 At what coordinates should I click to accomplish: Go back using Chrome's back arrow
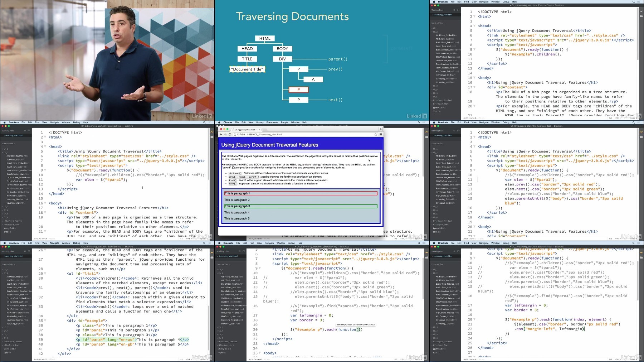pyautogui.click(x=221, y=135)
